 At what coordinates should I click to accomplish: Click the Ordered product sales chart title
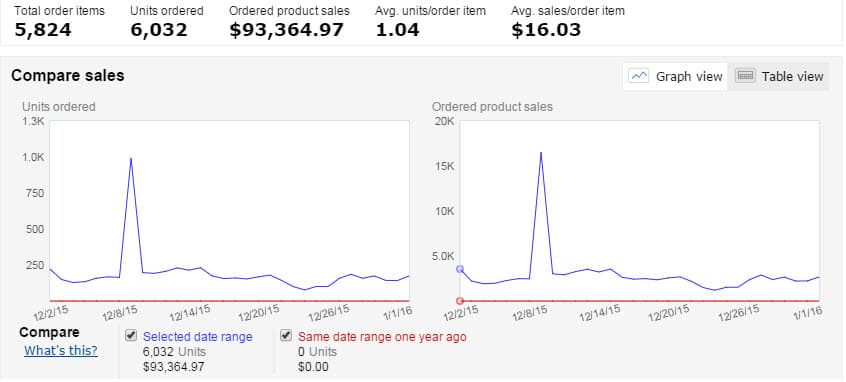tap(492, 107)
